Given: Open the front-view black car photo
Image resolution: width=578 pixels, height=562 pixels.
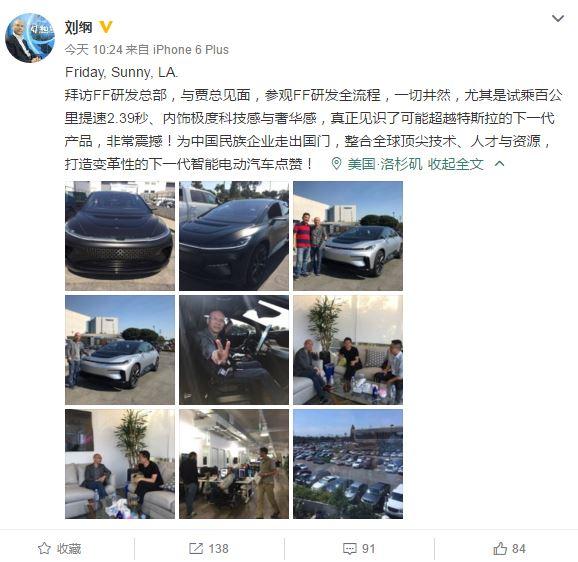Looking at the screenshot, I should (x=120, y=236).
